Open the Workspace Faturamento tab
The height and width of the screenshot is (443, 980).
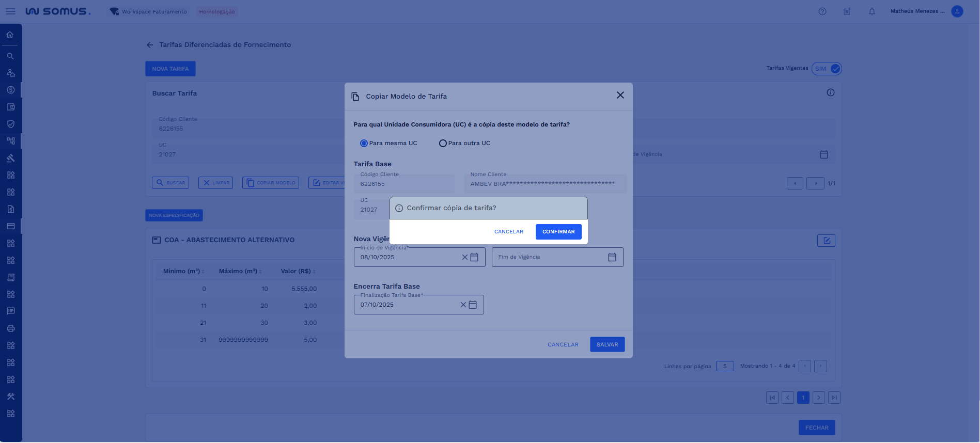(x=149, y=11)
